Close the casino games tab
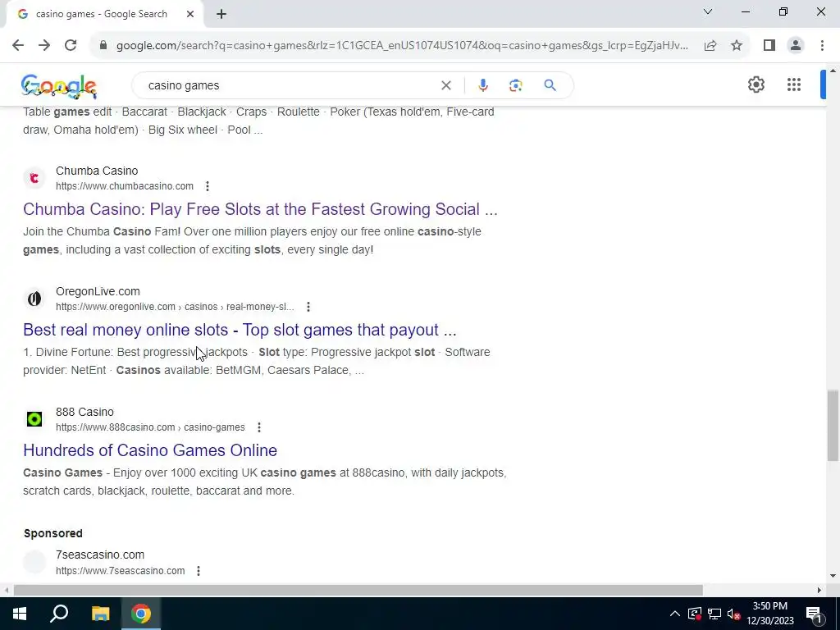 (190, 14)
